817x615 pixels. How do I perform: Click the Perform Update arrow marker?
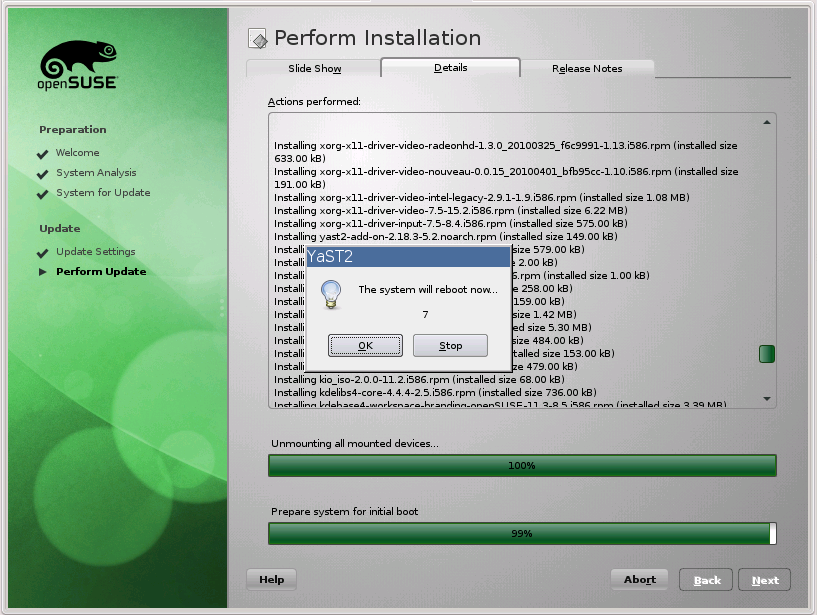coord(43,272)
